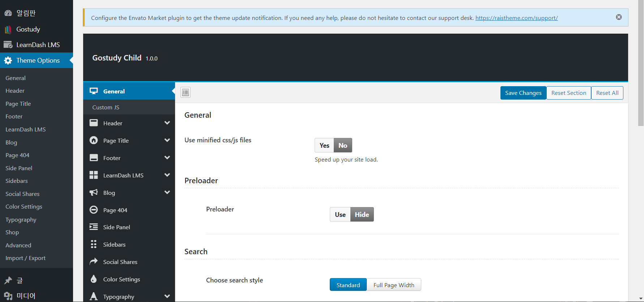The image size is (644, 302).
Task: Expand the LearnDash LMS section chevron
Action: [167, 175]
